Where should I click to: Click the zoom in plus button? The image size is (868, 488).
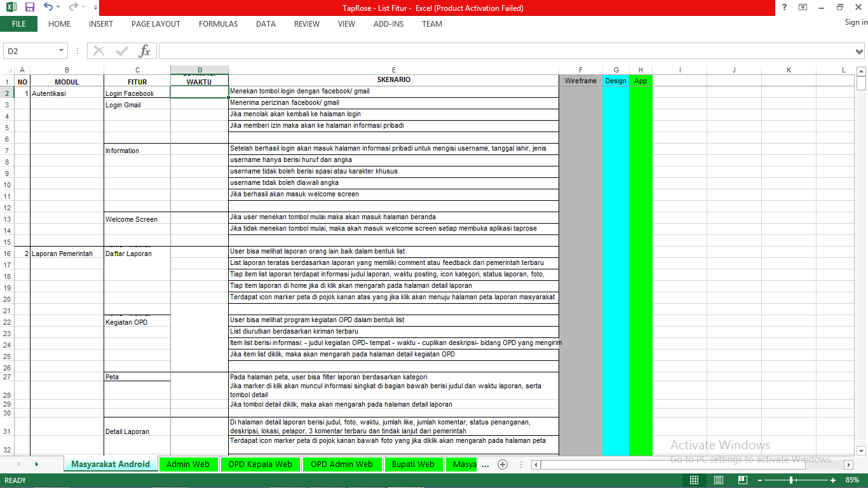(833, 480)
